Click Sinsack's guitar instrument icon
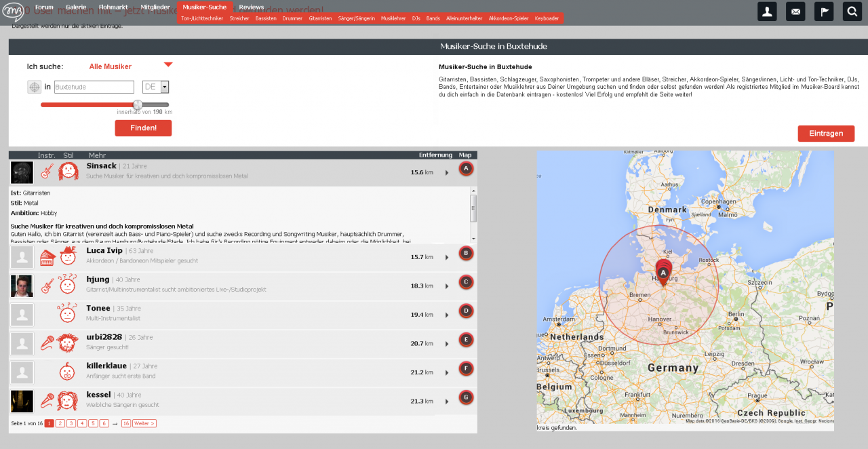The height and width of the screenshot is (449, 868). click(47, 172)
